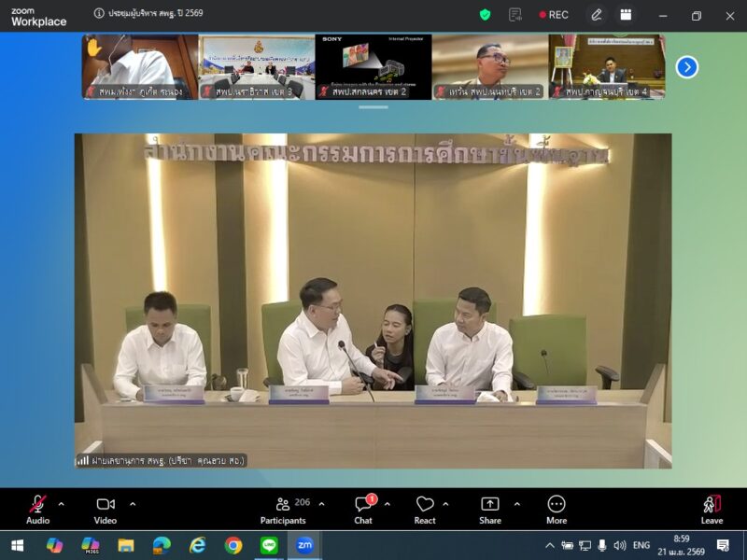The width and height of the screenshot is (747, 560).
Task: Expand the Video settings caret
Action: [132, 504]
